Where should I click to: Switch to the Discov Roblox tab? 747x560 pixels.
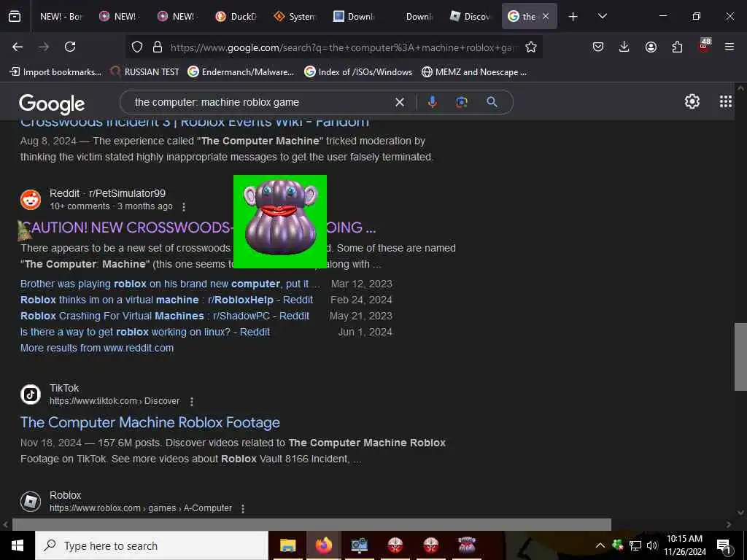click(471, 16)
